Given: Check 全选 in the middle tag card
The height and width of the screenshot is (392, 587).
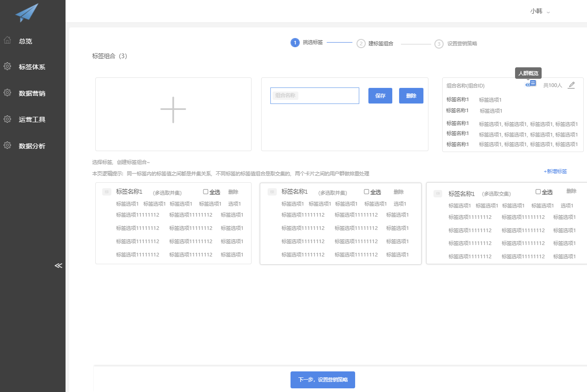Looking at the screenshot, I should 367,192.
